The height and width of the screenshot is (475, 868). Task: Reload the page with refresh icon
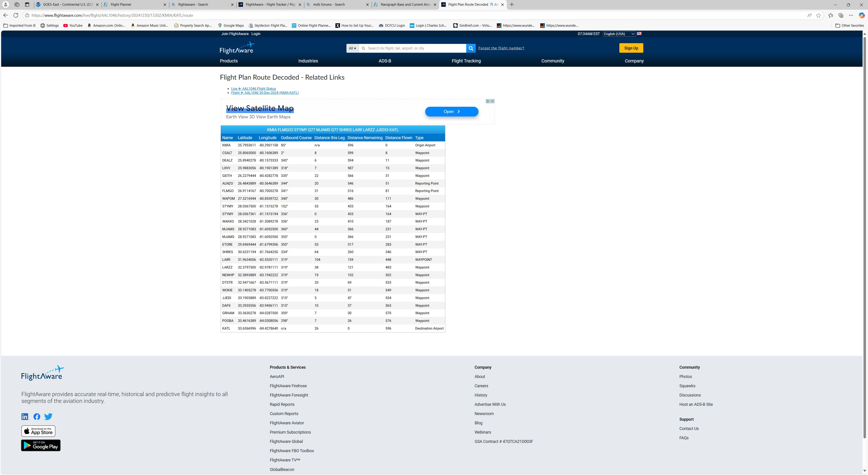16,15
